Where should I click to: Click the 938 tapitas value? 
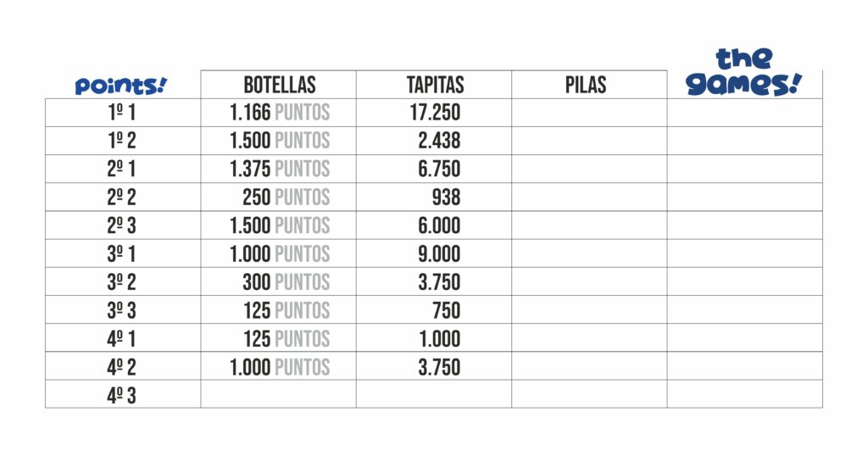pos(446,197)
